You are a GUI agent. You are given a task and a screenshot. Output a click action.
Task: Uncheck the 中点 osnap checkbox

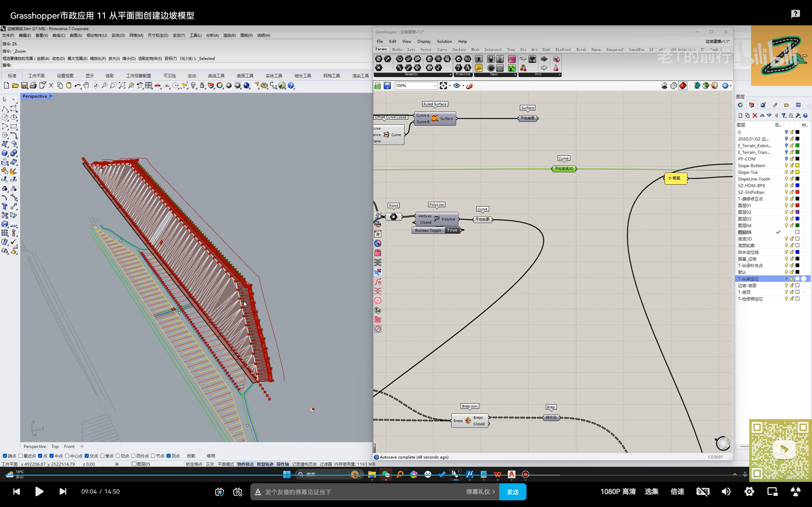point(52,456)
